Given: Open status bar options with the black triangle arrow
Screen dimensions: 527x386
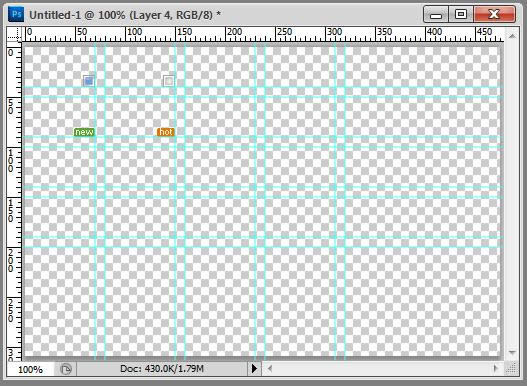Looking at the screenshot, I should tap(254, 369).
